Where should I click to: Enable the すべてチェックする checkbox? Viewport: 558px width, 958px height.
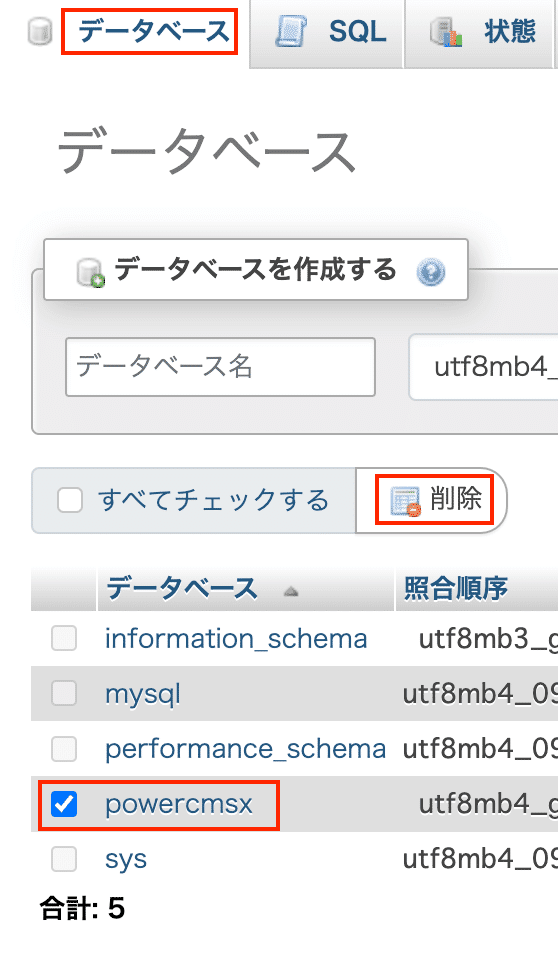click(x=70, y=500)
